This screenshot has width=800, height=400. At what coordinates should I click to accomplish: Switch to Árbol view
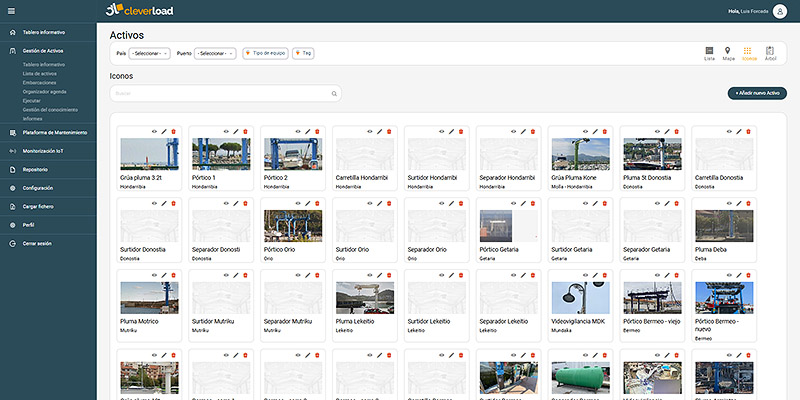pyautogui.click(x=770, y=54)
